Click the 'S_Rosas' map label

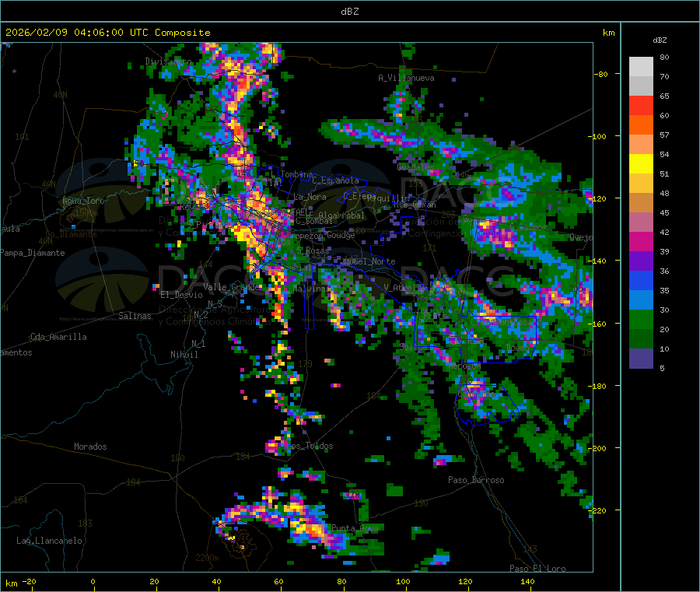(313, 251)
